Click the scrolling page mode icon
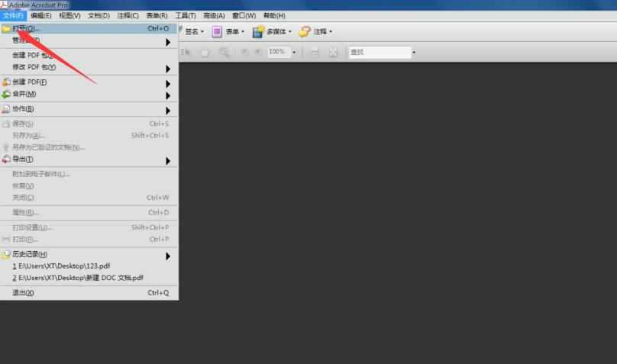Screen dimensions: 617x364 314,52
